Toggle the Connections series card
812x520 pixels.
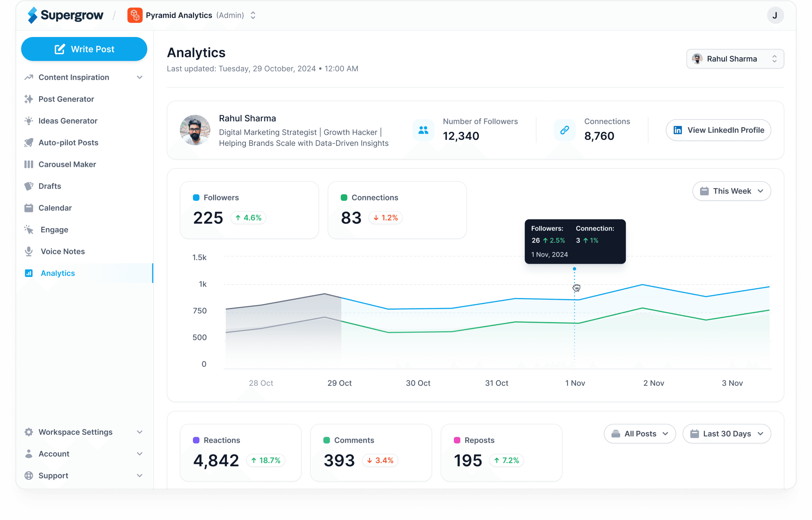[x=397, y=210]
